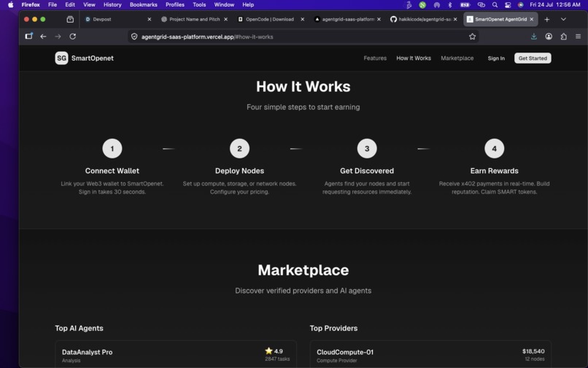Click the URL address bar field
The width and height of the screenshot is (588, 368).
coord(303,37)
